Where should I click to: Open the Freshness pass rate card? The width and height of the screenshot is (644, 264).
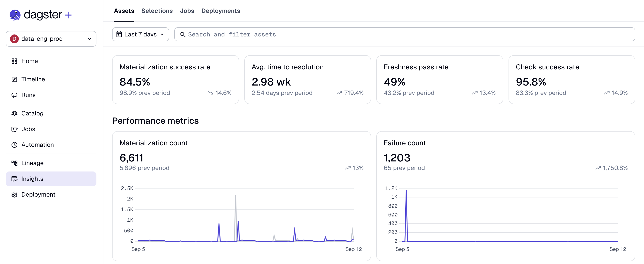coord(440,79)
